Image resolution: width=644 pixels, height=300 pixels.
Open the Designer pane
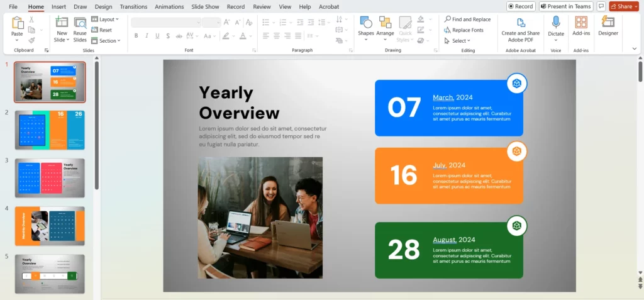click(608, 23)
